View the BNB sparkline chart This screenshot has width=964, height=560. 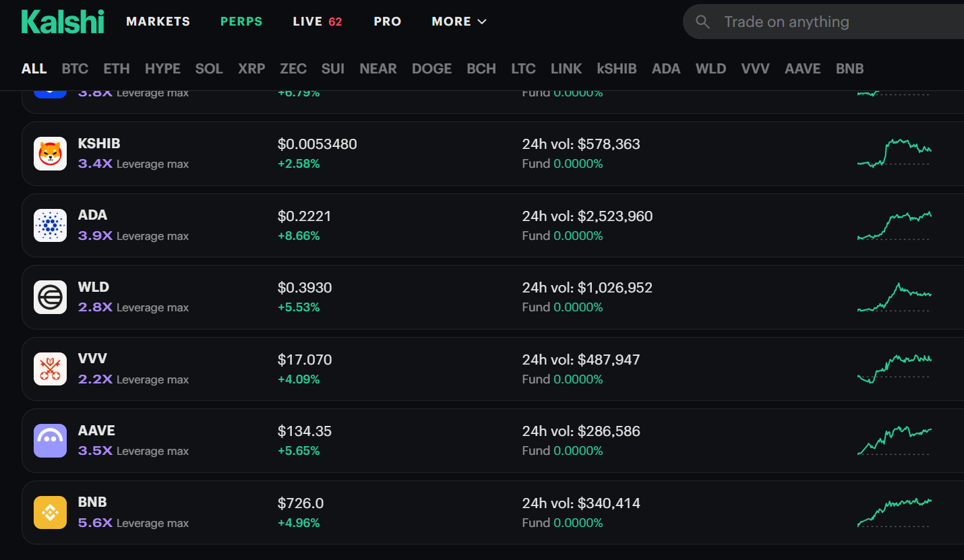pyautogui.click(x=894, y=512)
